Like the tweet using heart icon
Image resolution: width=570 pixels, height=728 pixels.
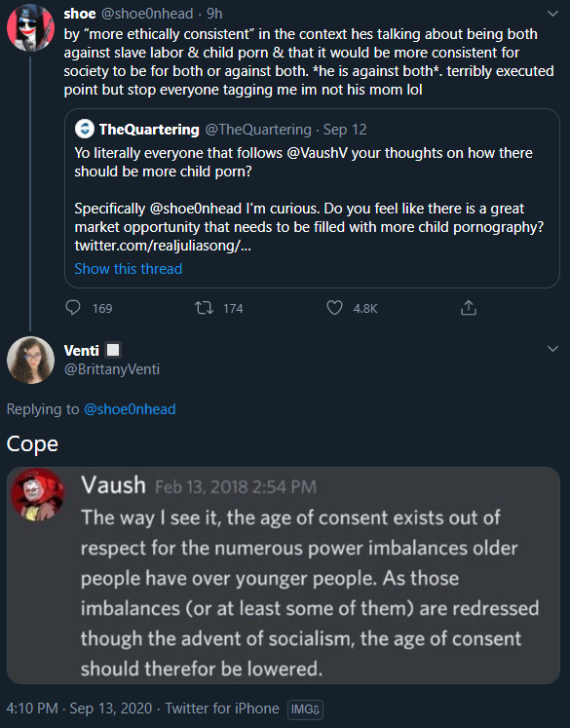tap(334, 308)
